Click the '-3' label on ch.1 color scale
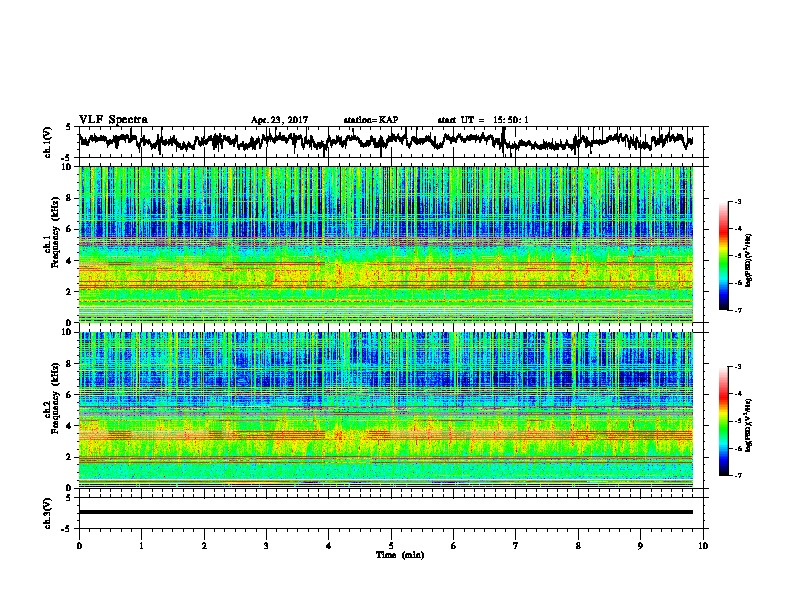Viewport: 792px width, 612px height. point(738,202)
